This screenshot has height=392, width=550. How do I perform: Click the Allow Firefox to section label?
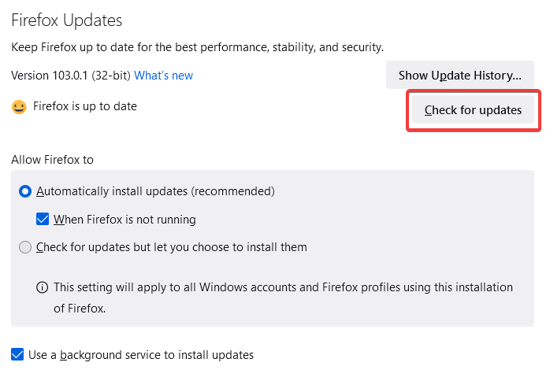(52, 160)
